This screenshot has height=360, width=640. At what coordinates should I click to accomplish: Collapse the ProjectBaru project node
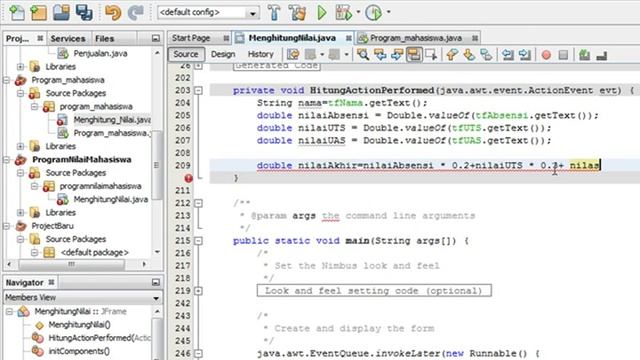point(7,226)
